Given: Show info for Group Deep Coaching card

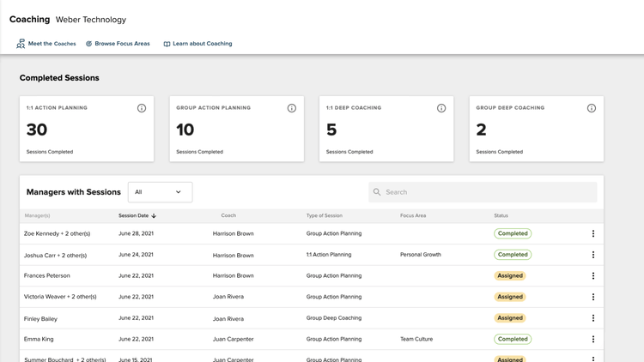Looking at the screenshot, I should 592,108.
